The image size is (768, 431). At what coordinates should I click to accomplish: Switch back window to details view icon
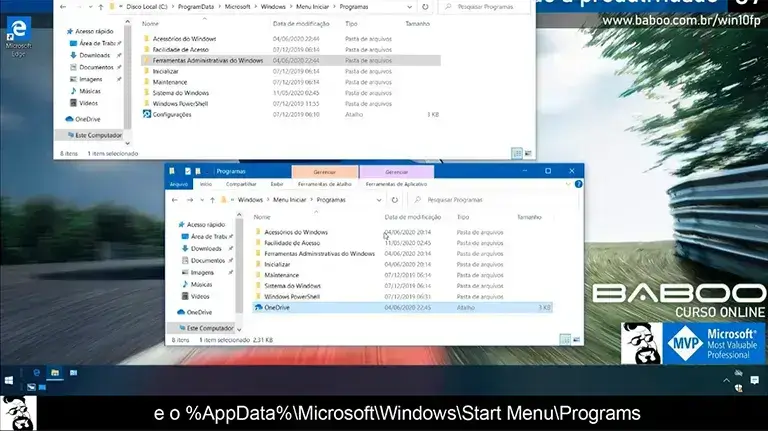[x=517, y=153]
